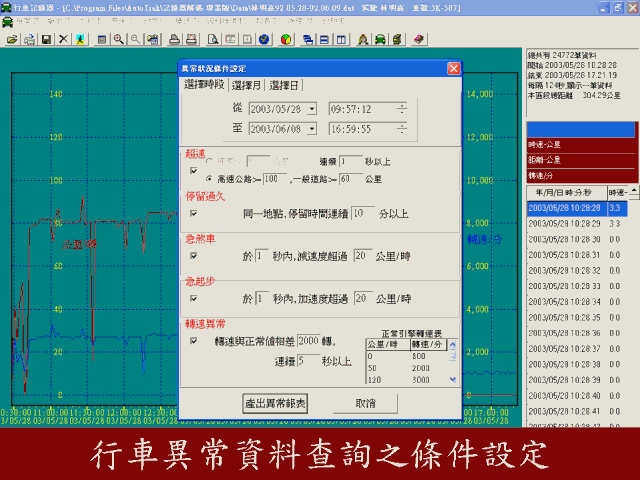This screenshot has width=640, height=480.
Task: Tile windows vertically icon
Action: click(341, 40)
